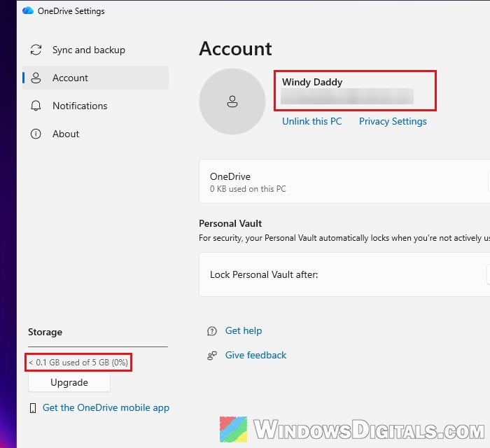Click the OneDrive Settings window title

(x=71, y=11)
